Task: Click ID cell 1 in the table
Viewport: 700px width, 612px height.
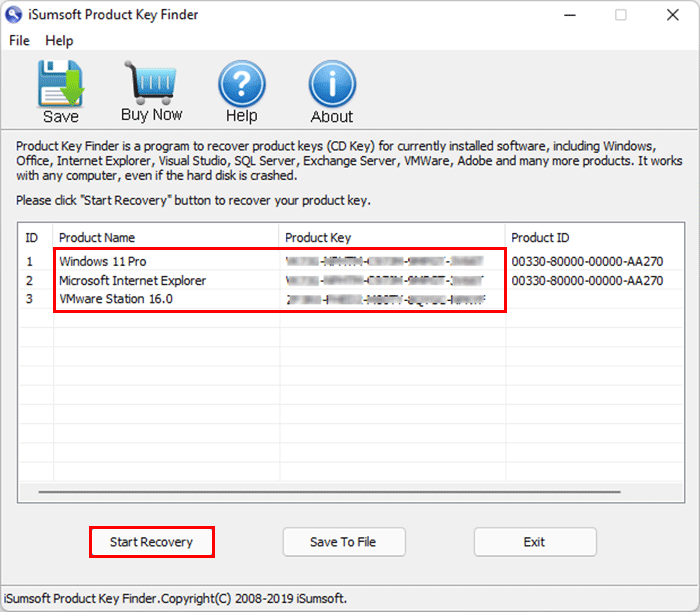Action: point(29,261)
